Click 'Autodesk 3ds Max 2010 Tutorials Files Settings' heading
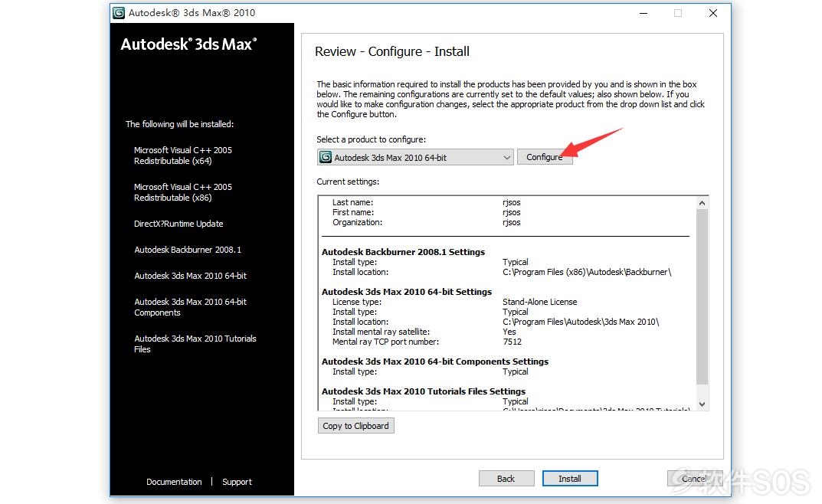 point(424,391)
